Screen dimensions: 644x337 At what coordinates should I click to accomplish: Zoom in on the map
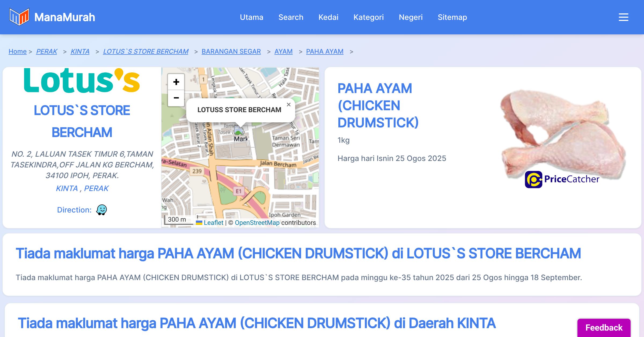tap(176, 82)
